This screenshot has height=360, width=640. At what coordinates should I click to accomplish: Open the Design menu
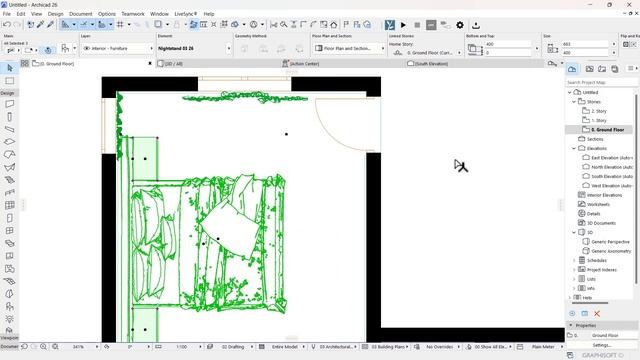(x=56, y=13)
